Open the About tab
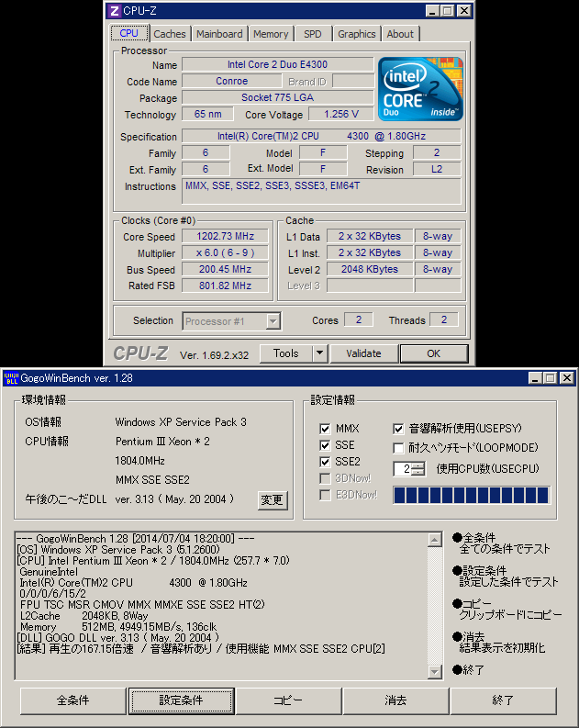 [400, 34]
